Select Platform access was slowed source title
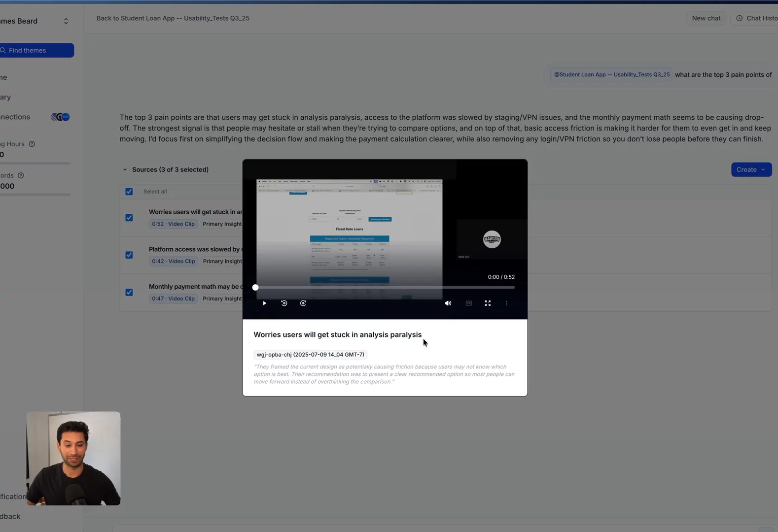Viewport: 778px width, 532px height. 195,250
